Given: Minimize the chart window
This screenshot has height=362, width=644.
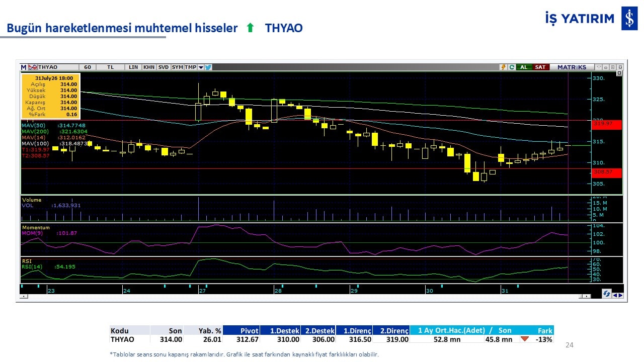Looking at the screenshot, I should pos(606,67).
